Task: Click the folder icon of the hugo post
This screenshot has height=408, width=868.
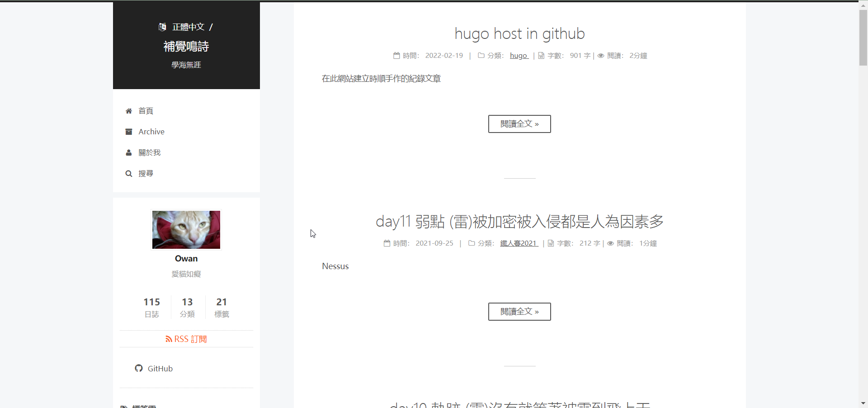Action: coord(481,56)
